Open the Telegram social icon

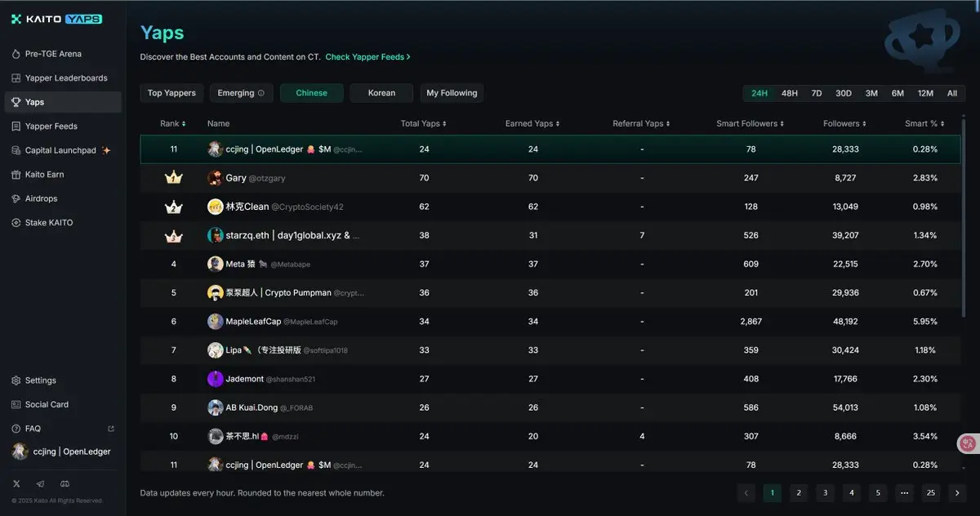41,484
